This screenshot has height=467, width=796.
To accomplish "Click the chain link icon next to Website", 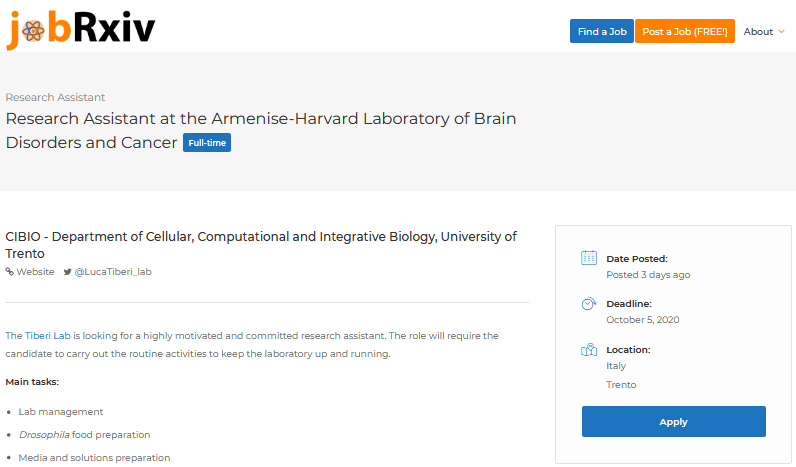I will (10, 272).
